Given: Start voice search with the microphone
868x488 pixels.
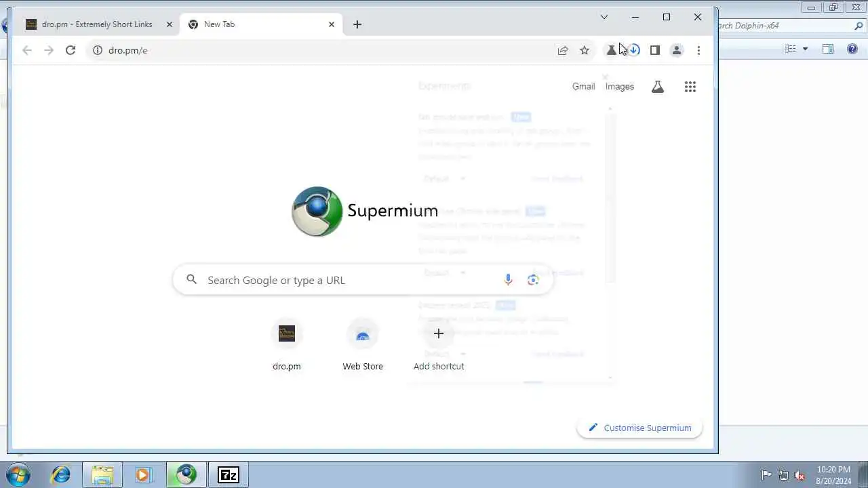Looking at the screenshot, I should click(508, 280).
